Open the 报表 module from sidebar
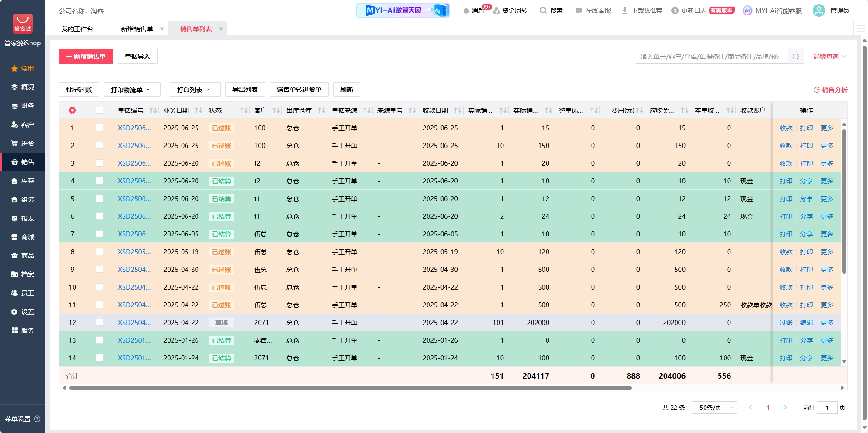Screen dimensions: 868x433 pyautogui.click(x=23, y=218)
